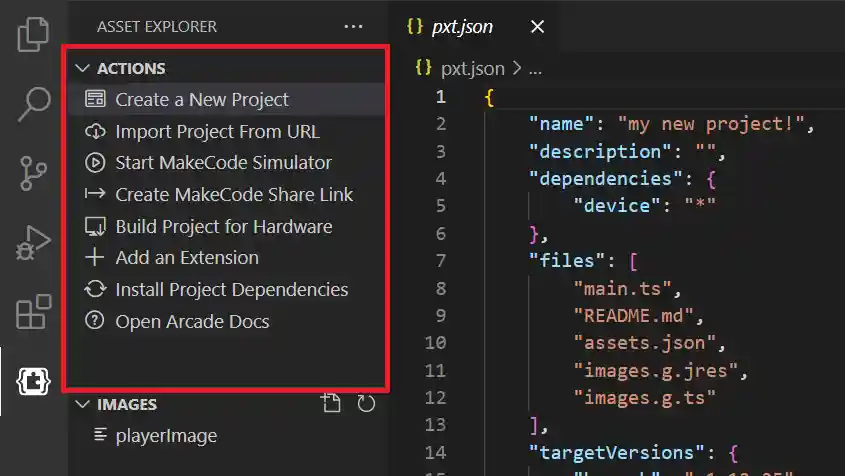Open the Search view in activity bar
This screenshot has height=476, width=845.
(x=34, y=104)
